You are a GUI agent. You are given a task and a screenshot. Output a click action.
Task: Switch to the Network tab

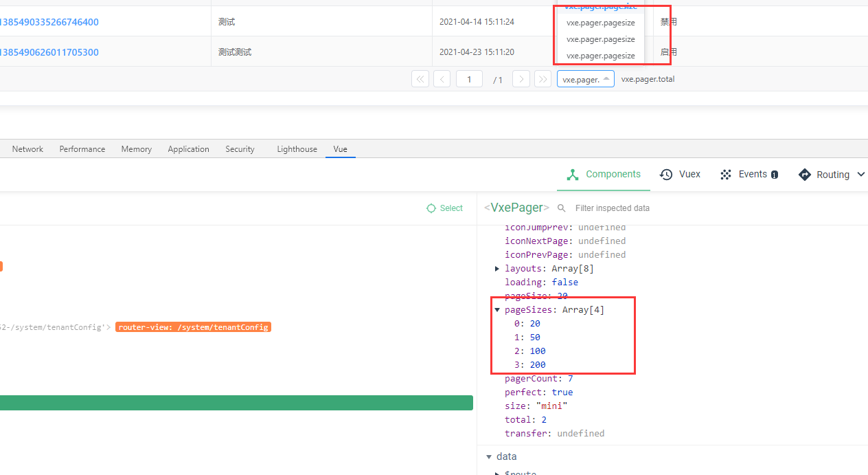coord(27,148)
